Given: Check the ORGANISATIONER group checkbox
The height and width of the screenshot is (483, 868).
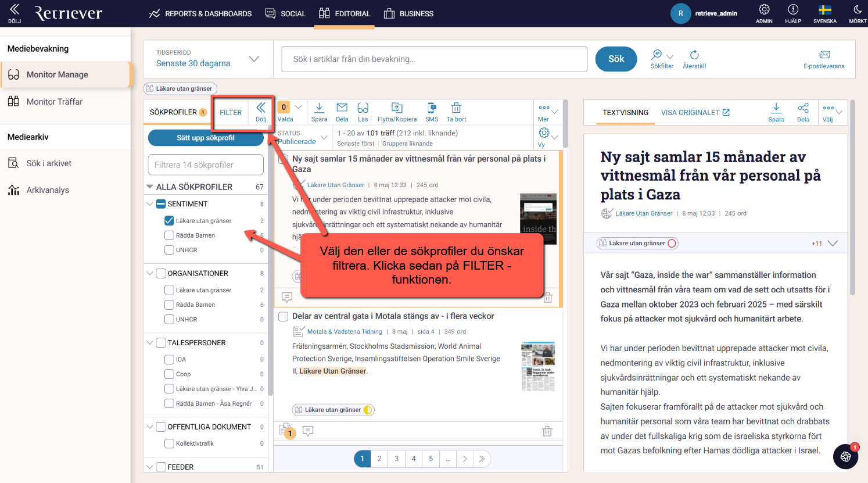Looking at the screenshot, I should click(x=161, y=273).
